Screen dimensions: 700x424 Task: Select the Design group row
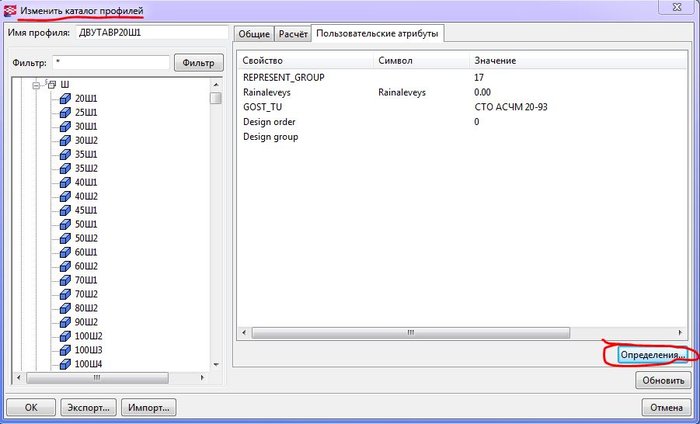pyautogui.click(x=462, y=137)
